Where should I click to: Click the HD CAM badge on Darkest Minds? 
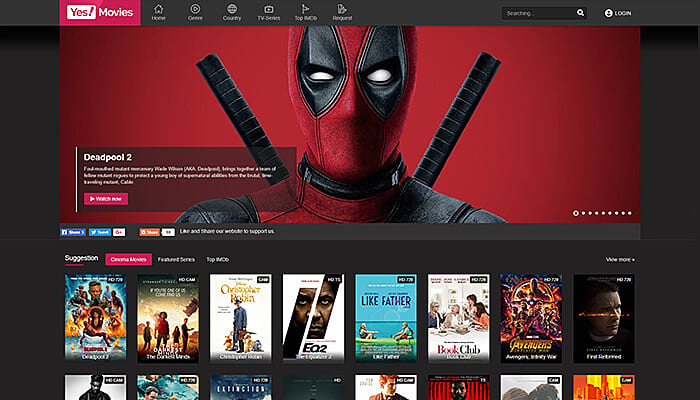(187, 279)
